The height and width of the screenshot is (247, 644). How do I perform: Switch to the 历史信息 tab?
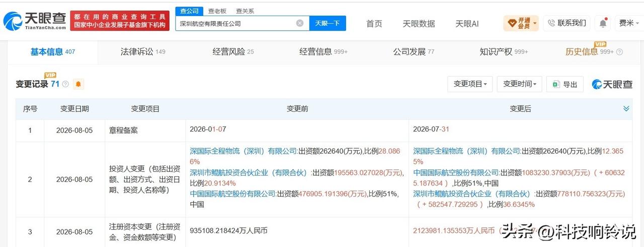(589, 51)
